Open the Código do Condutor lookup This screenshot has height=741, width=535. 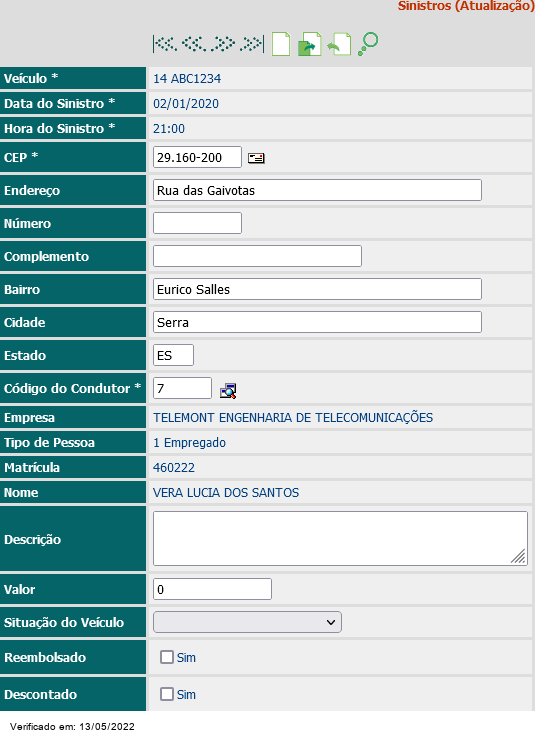point(228,391)
